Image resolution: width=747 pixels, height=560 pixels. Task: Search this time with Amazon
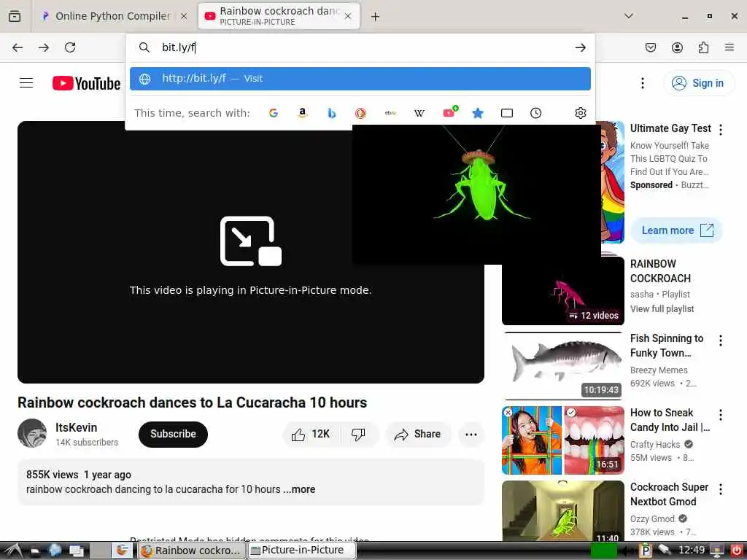[x=302, y=113]
